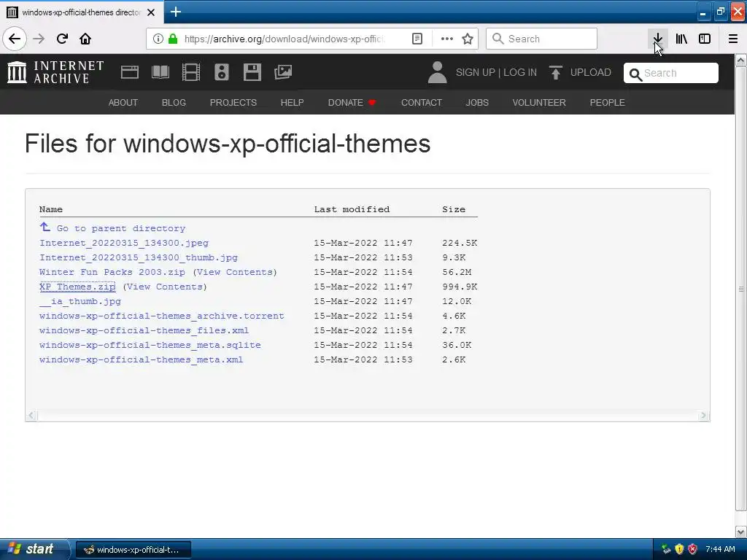
Task: Toggle Reader View icon in address bar
Action: tap(417, 39)
